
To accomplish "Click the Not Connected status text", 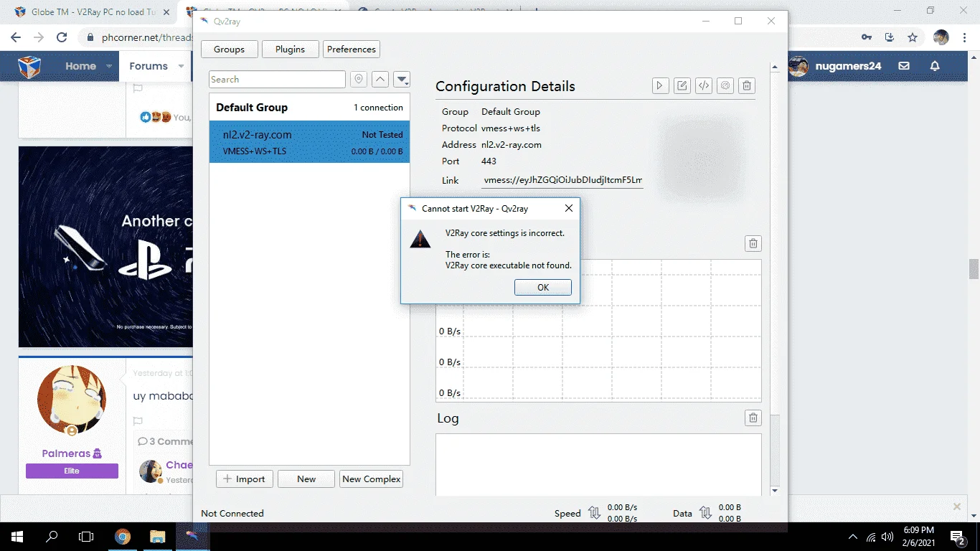I will pyautogui.click(x=232, y=513).
